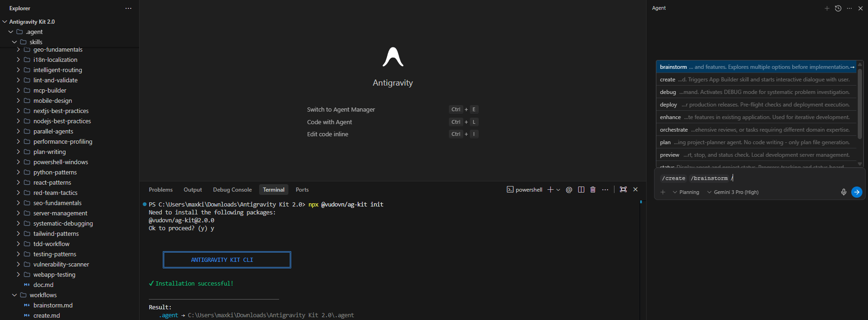Screen dimensions: 868x320
Task: Open create.md in workflows folder
Action: point(47,316)
